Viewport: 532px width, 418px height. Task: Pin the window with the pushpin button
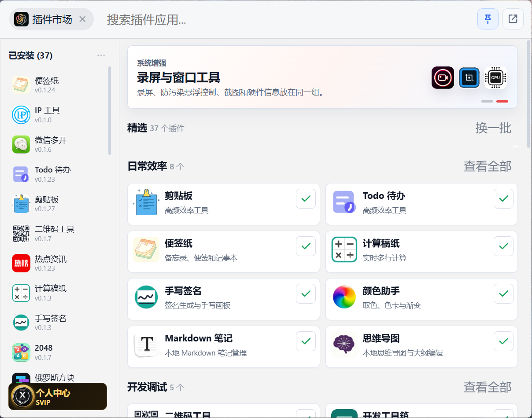(x=488, y=19)
